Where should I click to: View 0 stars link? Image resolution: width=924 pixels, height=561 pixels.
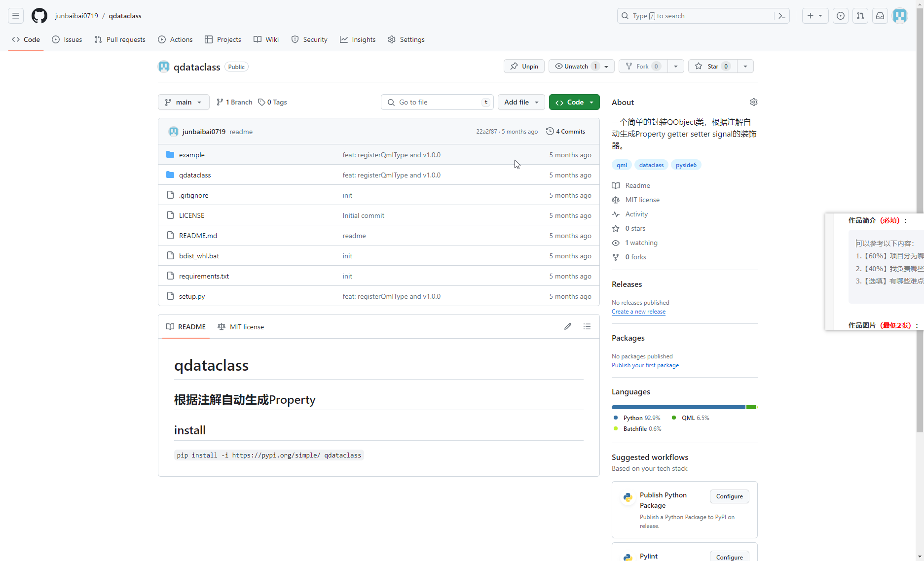[628, 228]
